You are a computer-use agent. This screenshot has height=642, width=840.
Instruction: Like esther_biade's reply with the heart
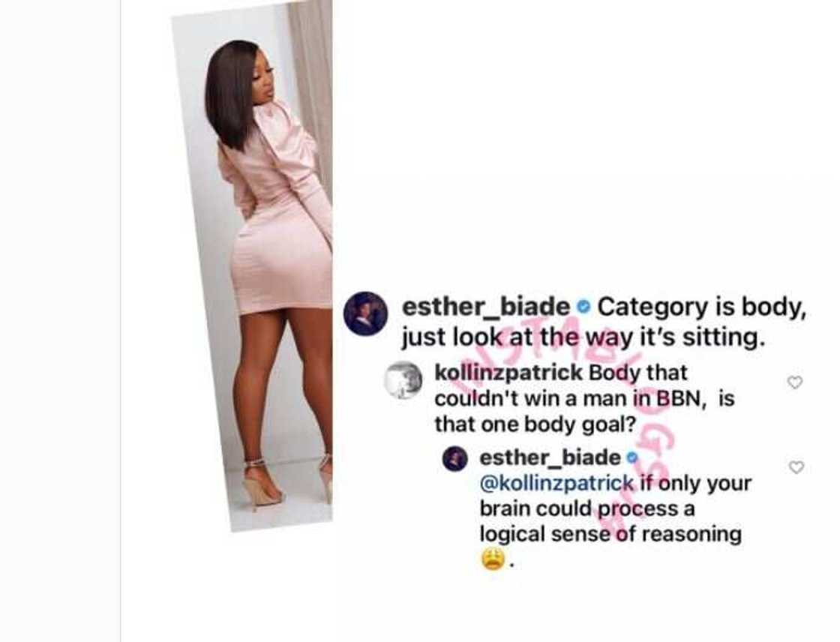pos(796,467)
